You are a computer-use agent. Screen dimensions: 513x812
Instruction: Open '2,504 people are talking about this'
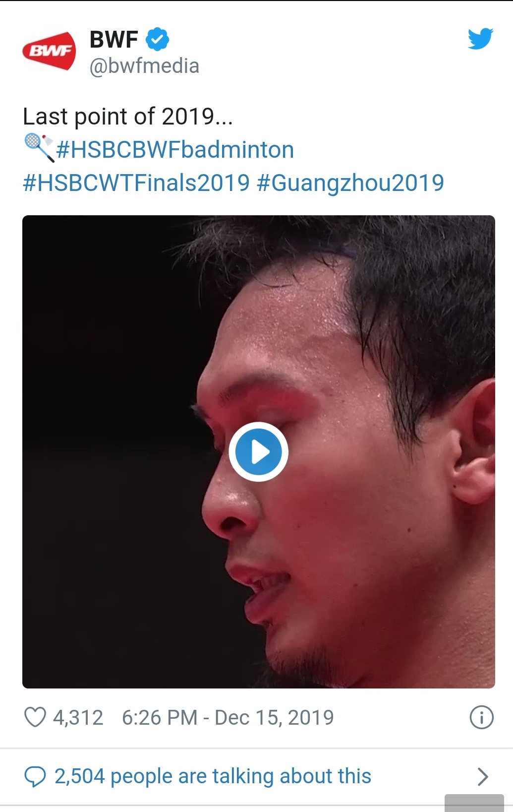213,776
